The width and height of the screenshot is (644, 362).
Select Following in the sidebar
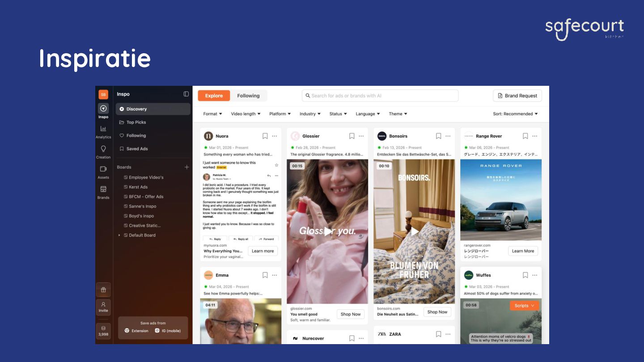(153, 135)
